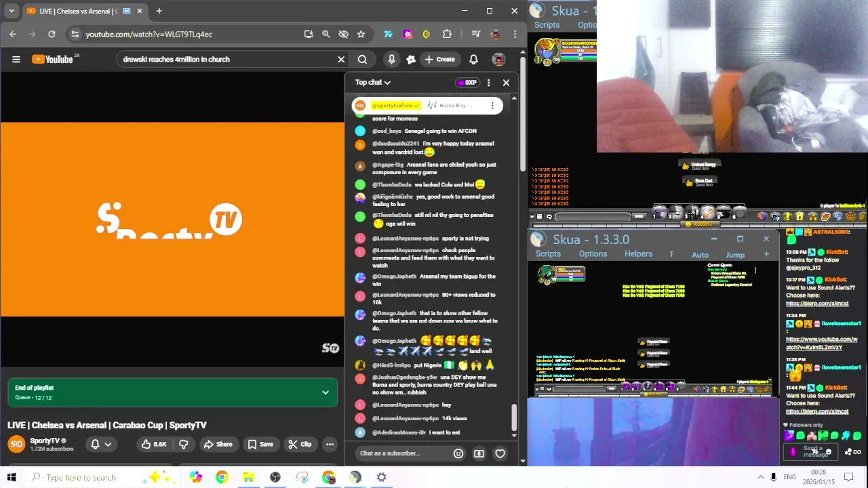
Task: Open Chrome media controls icon
Action: pyautogui.click(x=476, y=34)
